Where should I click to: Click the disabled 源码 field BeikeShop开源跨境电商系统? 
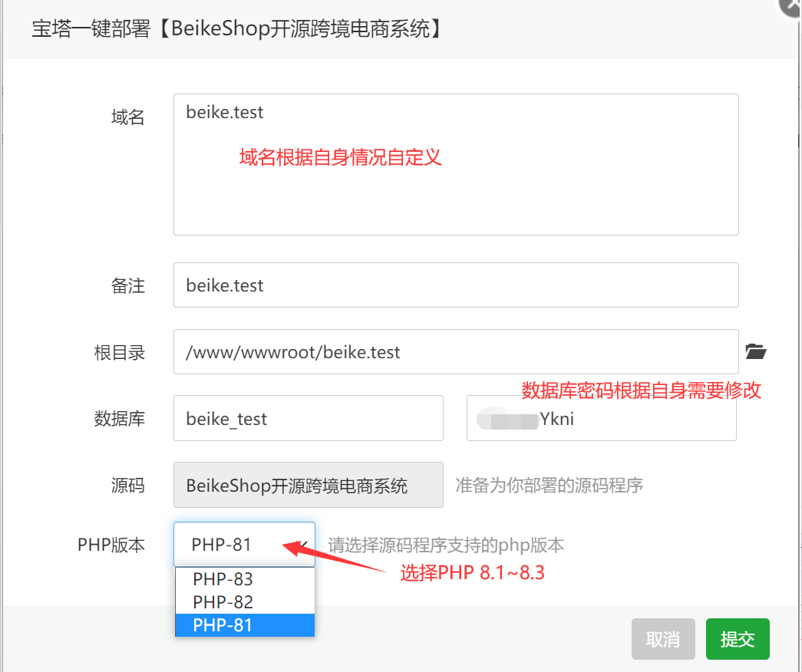[309, 485]
